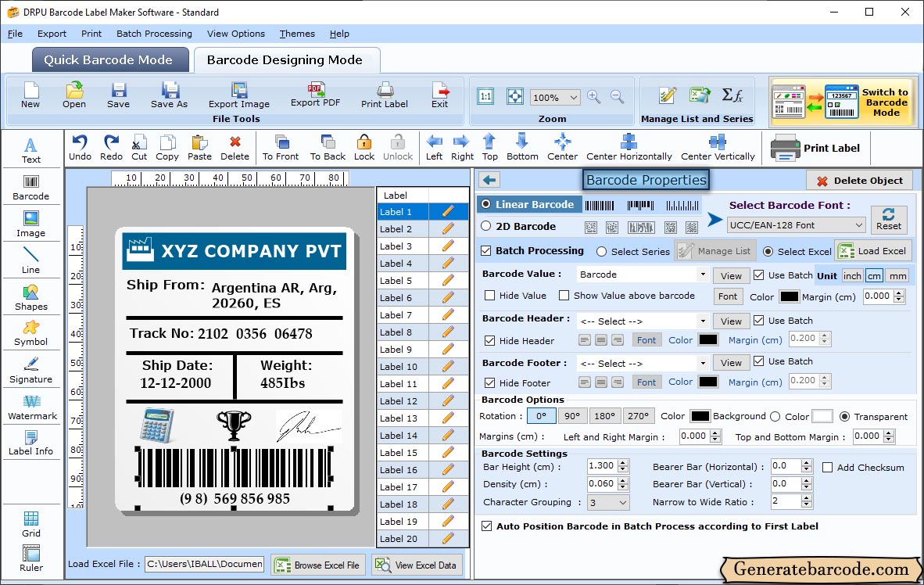Fit label to window zoom icon
Screen dimensions: 924x585
click(x=515, y=96)
